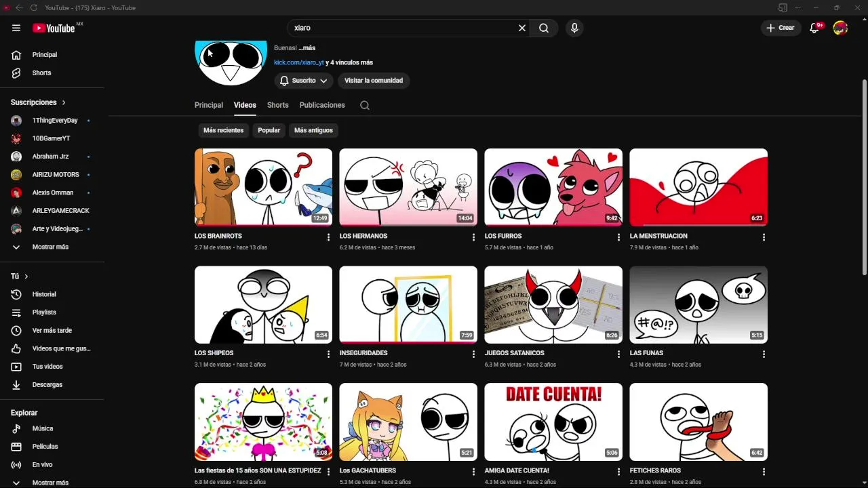Viewport: 868px width, 488px height.
Task: Open Ver más tarde list
Action: pos(52,330)
